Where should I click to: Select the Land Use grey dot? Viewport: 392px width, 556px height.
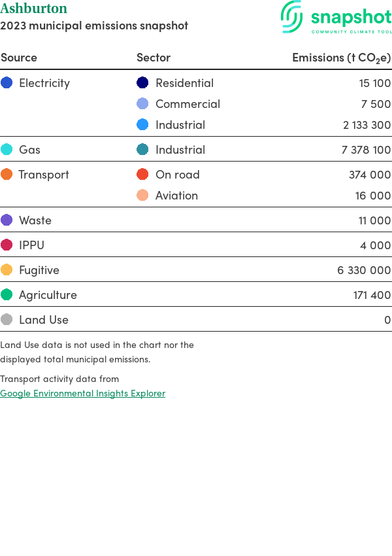7,320
